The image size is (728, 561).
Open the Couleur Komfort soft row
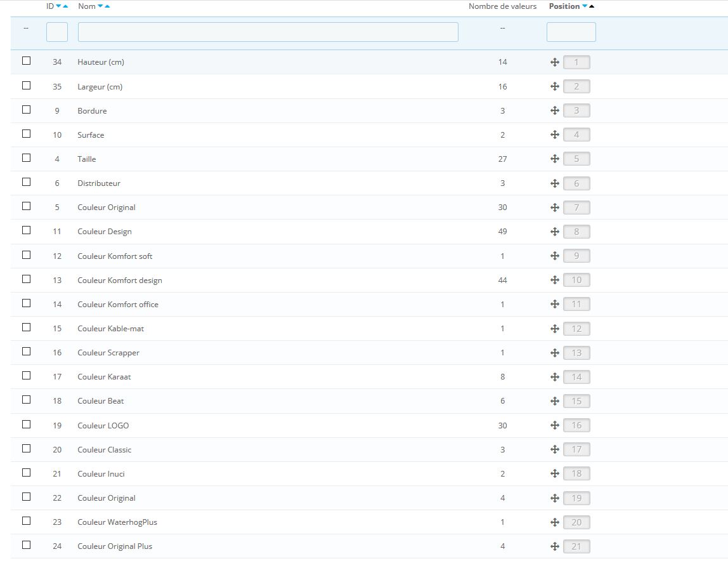pyautogui.click(x=369, y=256)
